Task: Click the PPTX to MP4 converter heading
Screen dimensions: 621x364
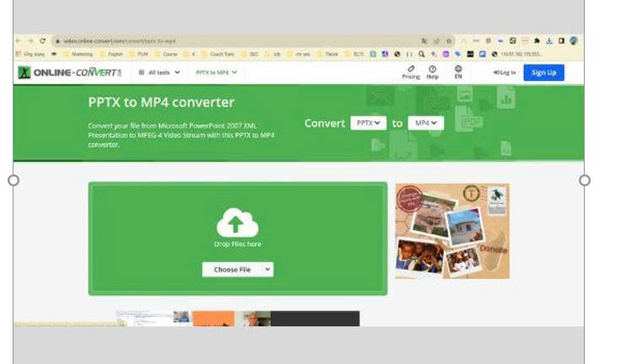Action: [x=161, y=102]
